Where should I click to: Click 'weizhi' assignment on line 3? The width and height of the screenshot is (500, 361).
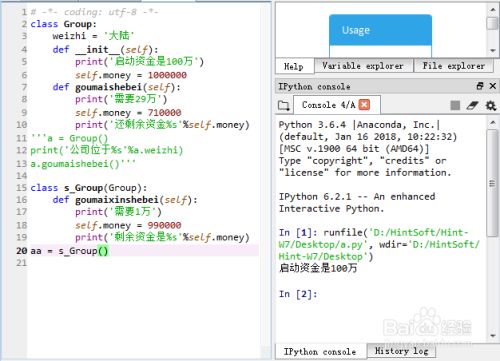point(93,36)
